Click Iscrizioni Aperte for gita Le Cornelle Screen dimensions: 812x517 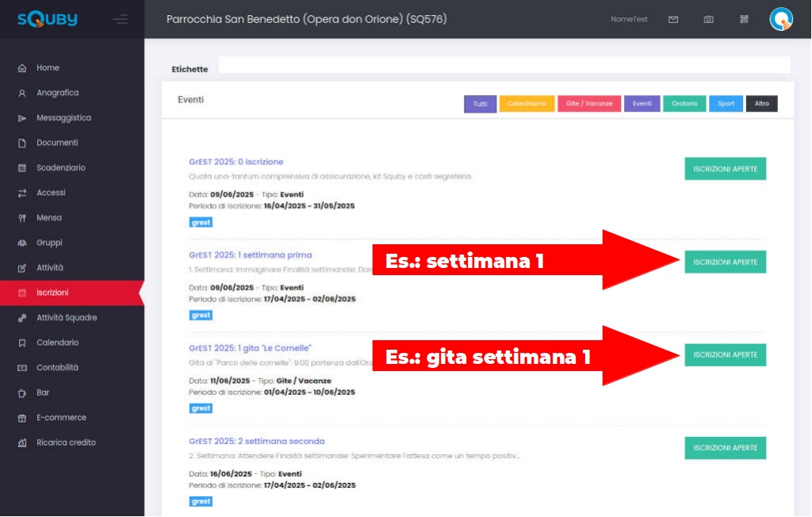pos(725,355)
